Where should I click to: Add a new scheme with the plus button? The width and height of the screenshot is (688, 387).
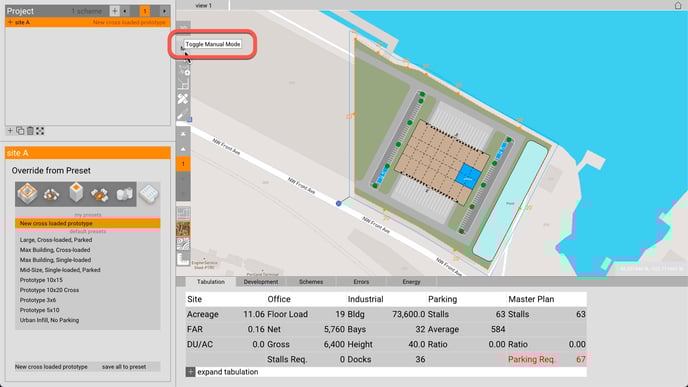[115, 11]
